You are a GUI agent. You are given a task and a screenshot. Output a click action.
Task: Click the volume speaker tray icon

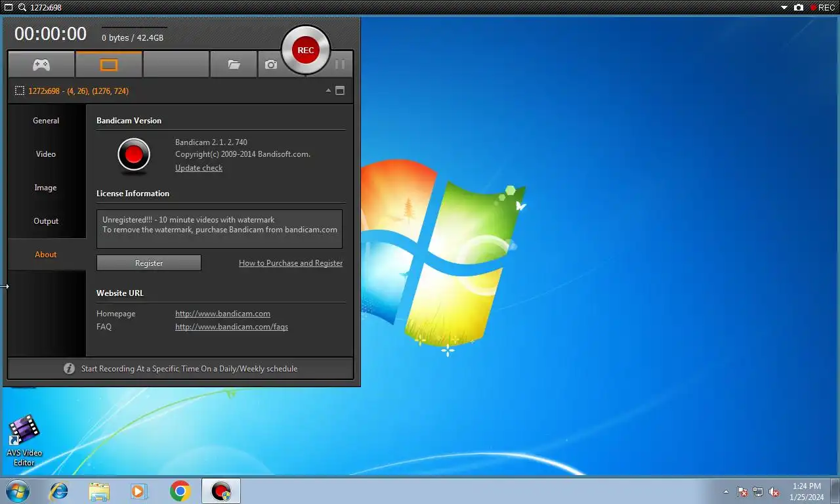point(774,492)
